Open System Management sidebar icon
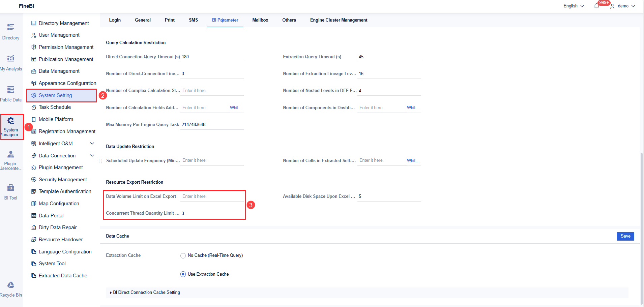 [11, 121]
